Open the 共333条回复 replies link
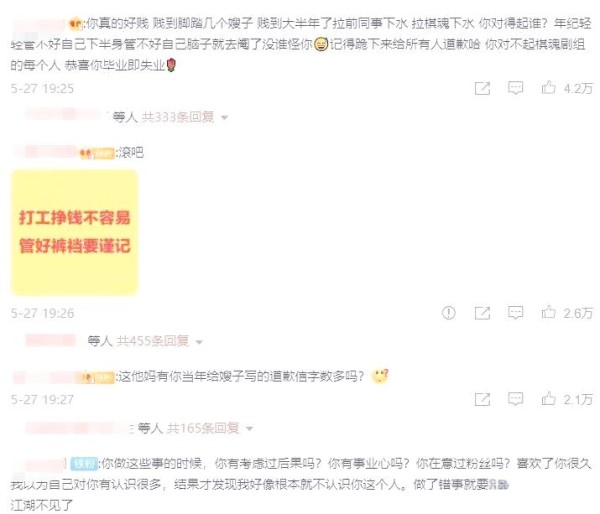Viewport: 600px width, 514px height. tap(178, 117)
